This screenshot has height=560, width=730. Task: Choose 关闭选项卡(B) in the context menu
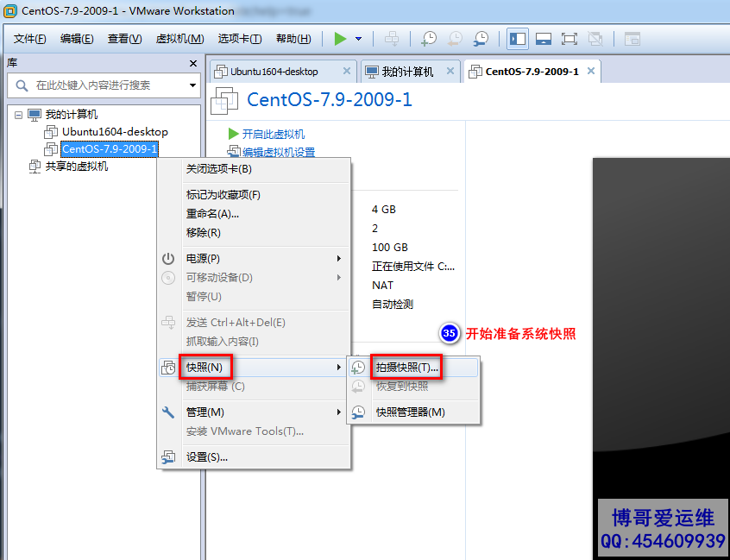point(254,169)
